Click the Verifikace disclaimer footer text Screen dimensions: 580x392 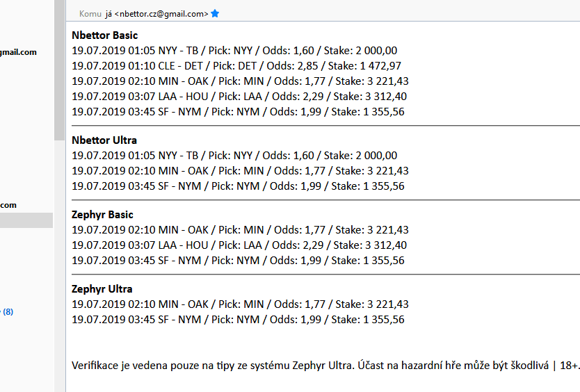324,366
